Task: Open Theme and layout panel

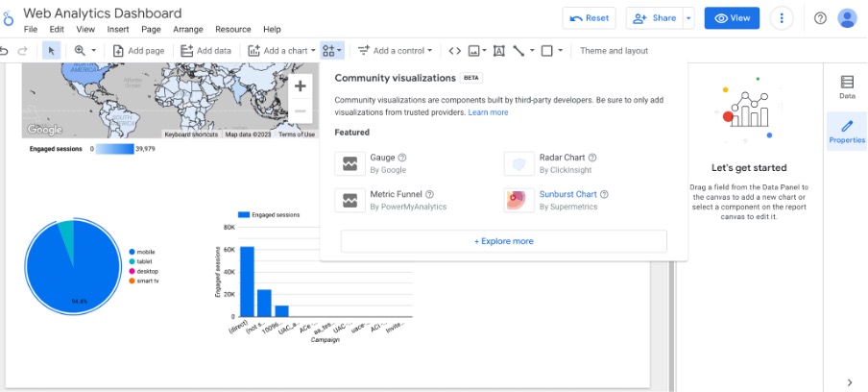Action: pos(614,50)
